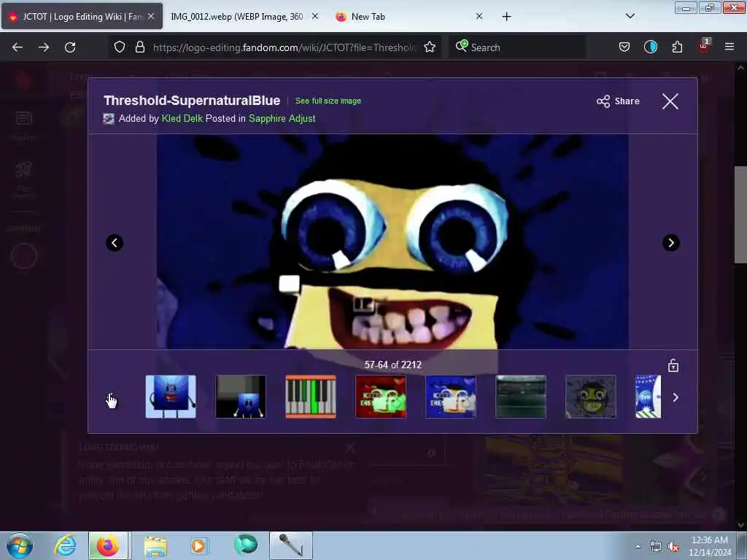Open the red extension badge icon
Image resolution: width=747 pixels, height=560 pixels.
tap(704, 46)
